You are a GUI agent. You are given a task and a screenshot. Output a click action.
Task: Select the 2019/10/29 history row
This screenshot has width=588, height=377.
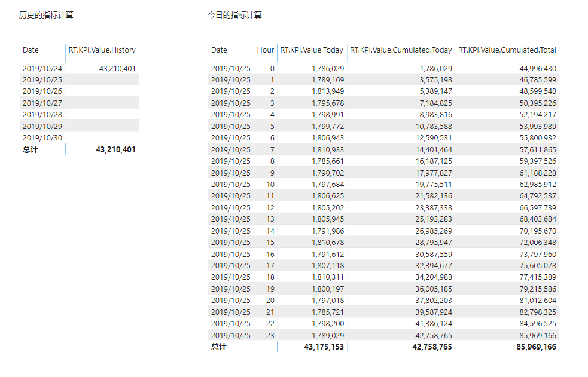click(x=79, y=126)
